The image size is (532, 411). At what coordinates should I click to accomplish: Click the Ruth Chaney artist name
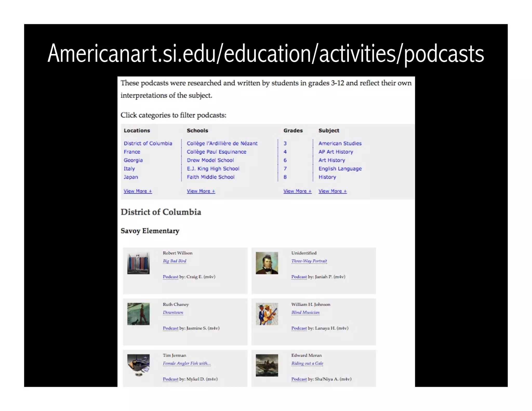(x=176, y=304)
